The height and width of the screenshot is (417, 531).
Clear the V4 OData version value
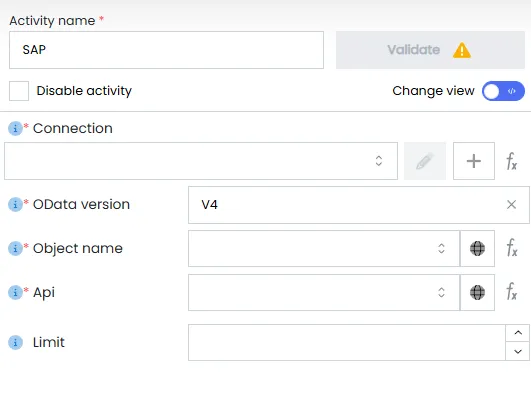(x=511, y=205)
